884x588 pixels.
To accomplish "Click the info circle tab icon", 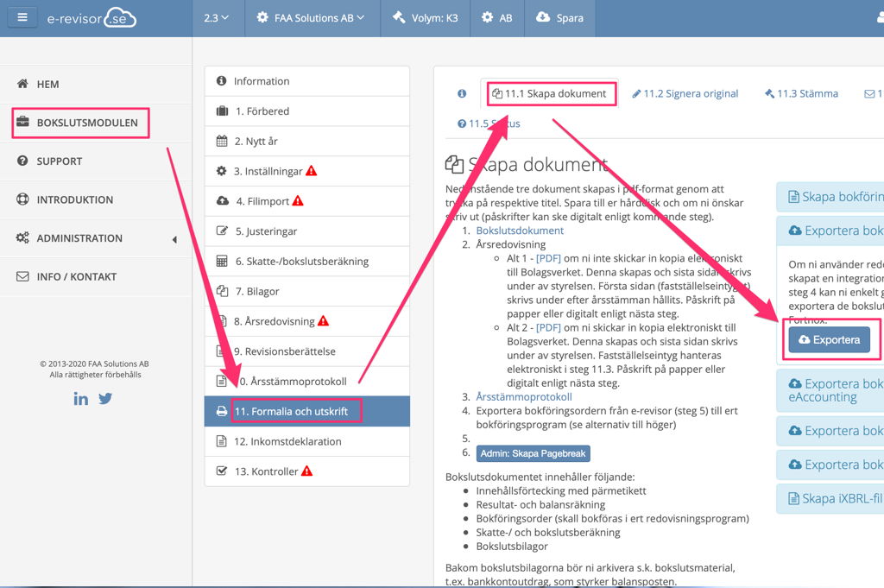I will pos(462,93).
